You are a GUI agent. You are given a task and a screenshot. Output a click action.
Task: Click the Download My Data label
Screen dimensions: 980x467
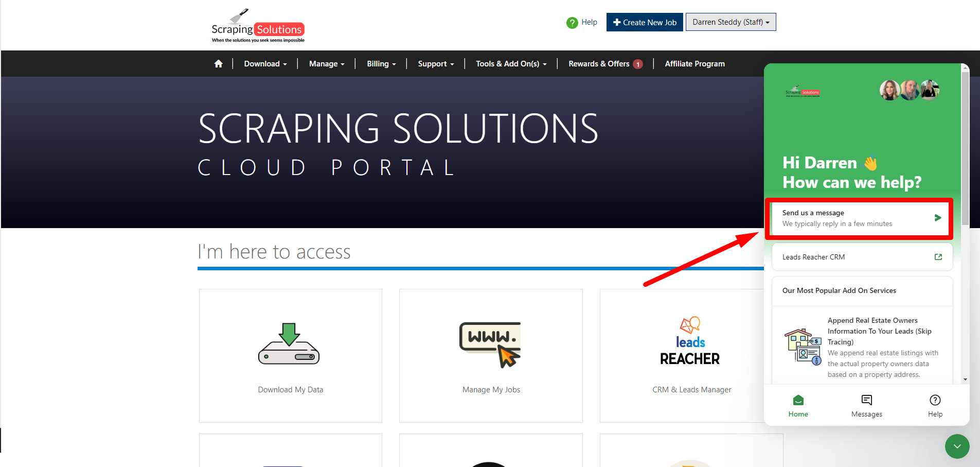291,390
